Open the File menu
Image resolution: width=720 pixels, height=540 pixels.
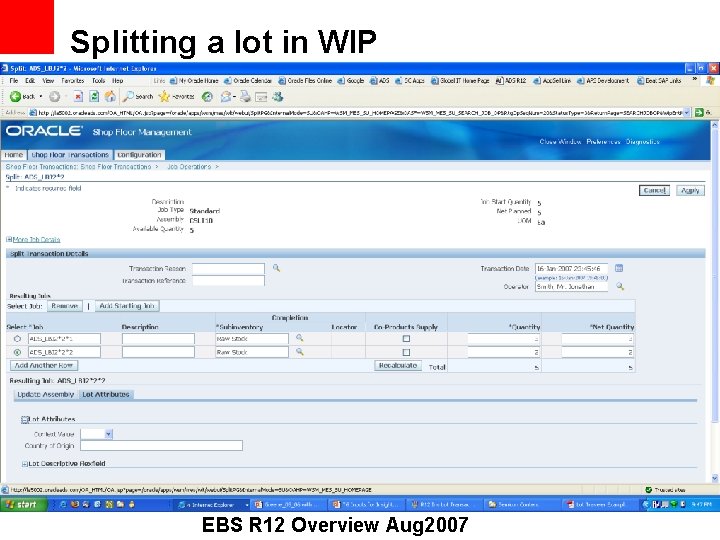pyautogui.click(x=14, y=81)
